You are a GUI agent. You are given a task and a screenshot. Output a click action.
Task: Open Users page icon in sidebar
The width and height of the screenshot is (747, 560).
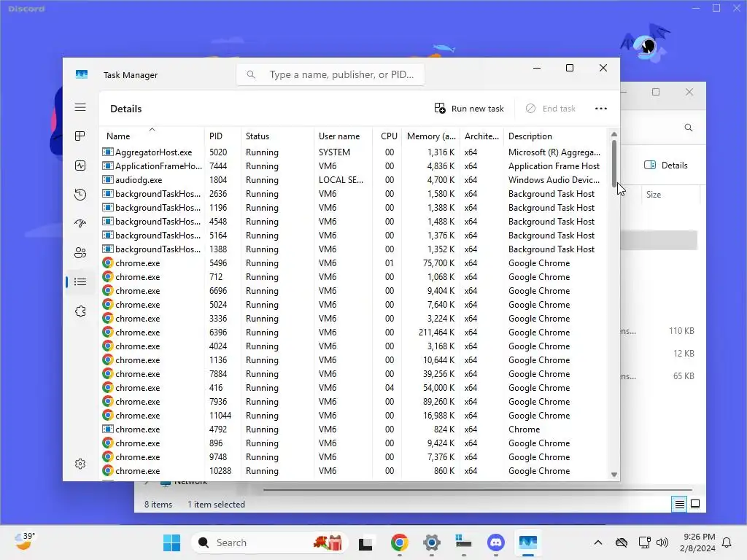80,252
